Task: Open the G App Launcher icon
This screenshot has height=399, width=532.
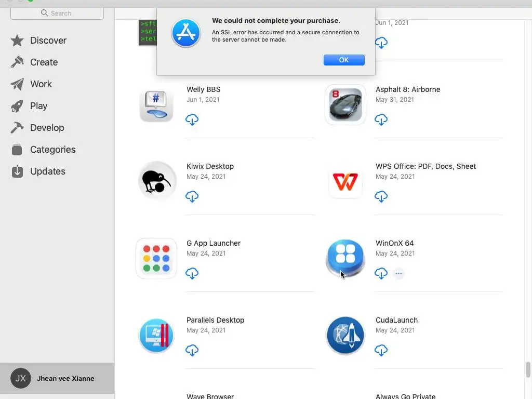Action: tap(156, 259)
